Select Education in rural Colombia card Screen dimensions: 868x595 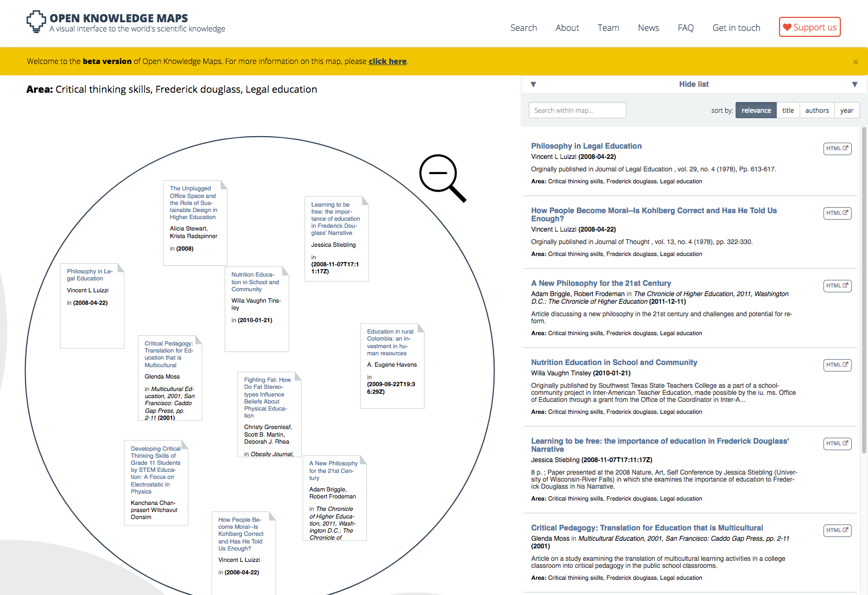pos(392,366)
